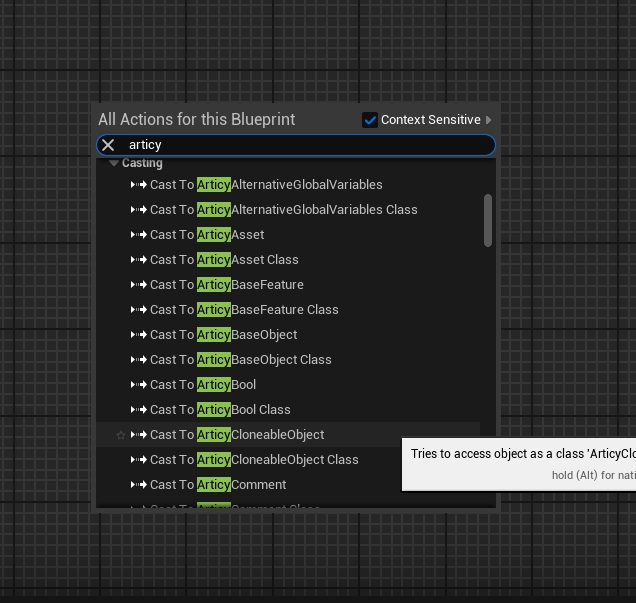Toggle the Context Sensitive checkbox
The width and height of the screenshot is (636, 603).
coord(370,120)
